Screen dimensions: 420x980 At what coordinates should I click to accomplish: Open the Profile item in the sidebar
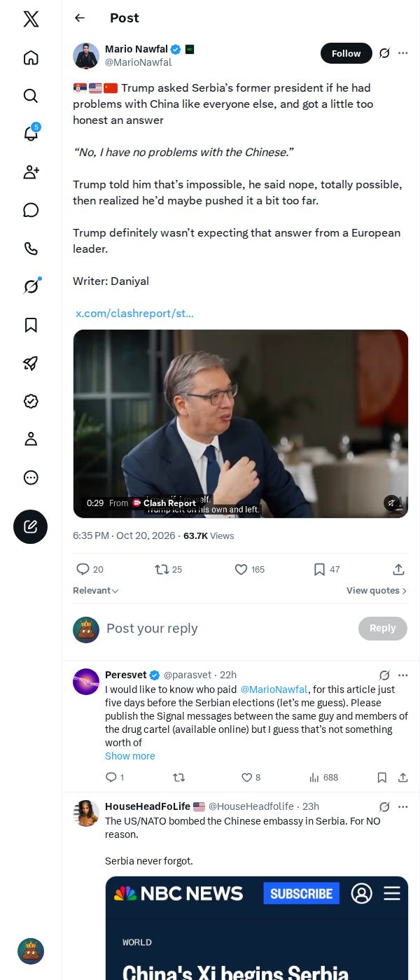pos(31,439)
